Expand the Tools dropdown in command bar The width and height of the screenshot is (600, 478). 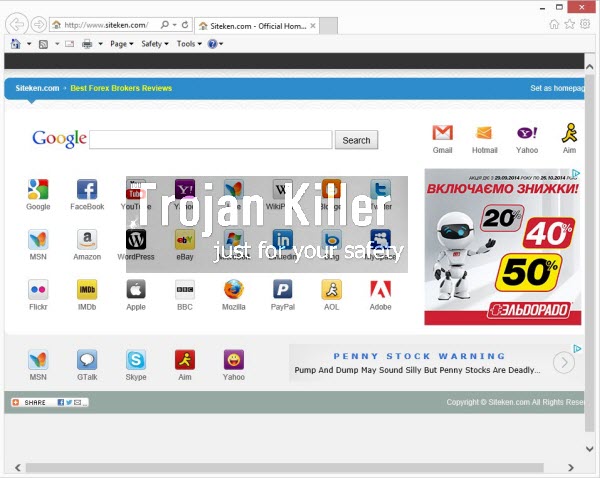(188, 44)
